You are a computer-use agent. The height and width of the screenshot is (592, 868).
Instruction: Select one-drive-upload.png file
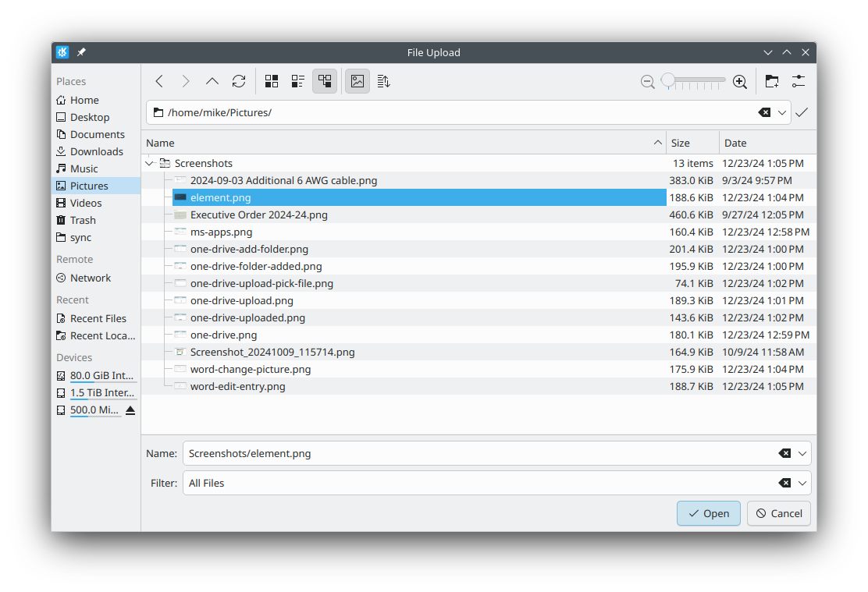pos(478,300)
